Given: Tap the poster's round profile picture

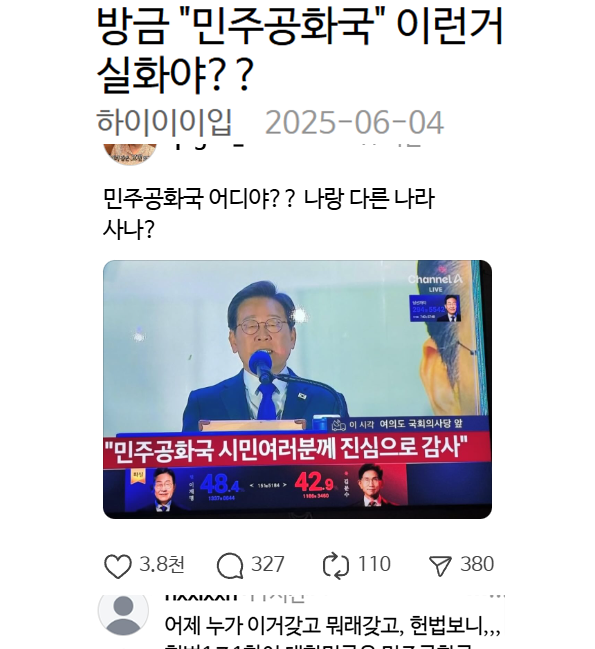Looking at the screenshot, I should 130,154.
